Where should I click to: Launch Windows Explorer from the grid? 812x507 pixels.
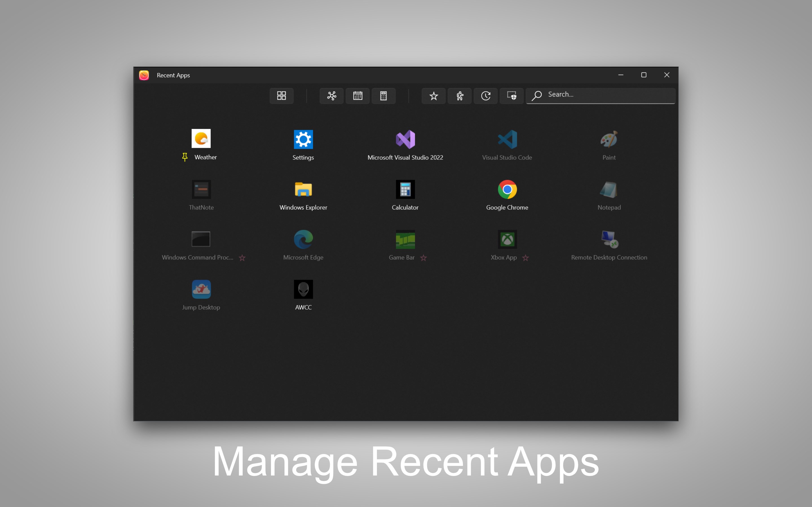click(x=303, y=190)
